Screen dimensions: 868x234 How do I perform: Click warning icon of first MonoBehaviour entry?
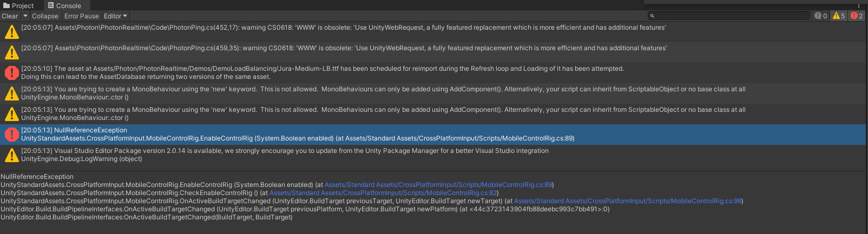coord(11,93)
